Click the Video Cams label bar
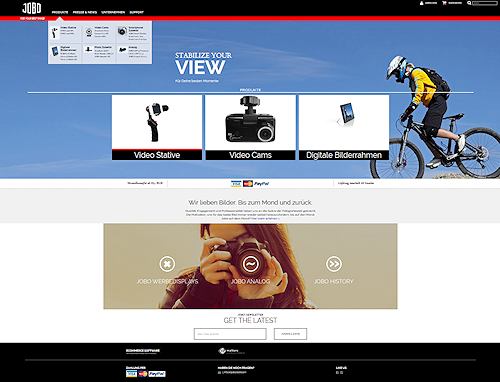Screen dimensions: 500x382 coord(250,155)
